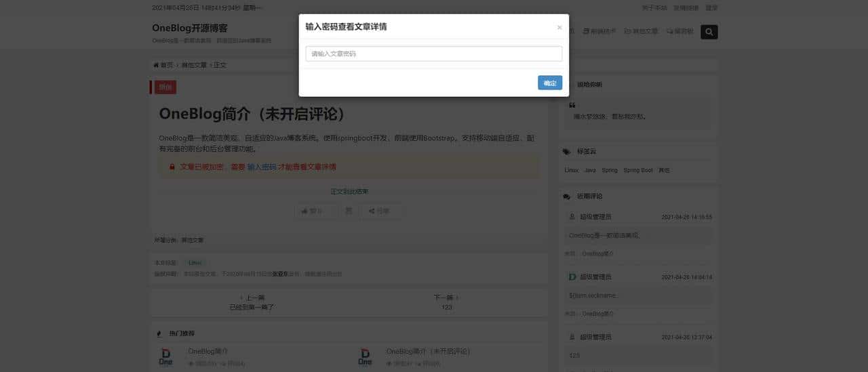Image resolution: width=868 pixels, height=372 pixels.
Task: Open OneBlog简介 in 热门推荐 list
Action: (x=208, y=352)
